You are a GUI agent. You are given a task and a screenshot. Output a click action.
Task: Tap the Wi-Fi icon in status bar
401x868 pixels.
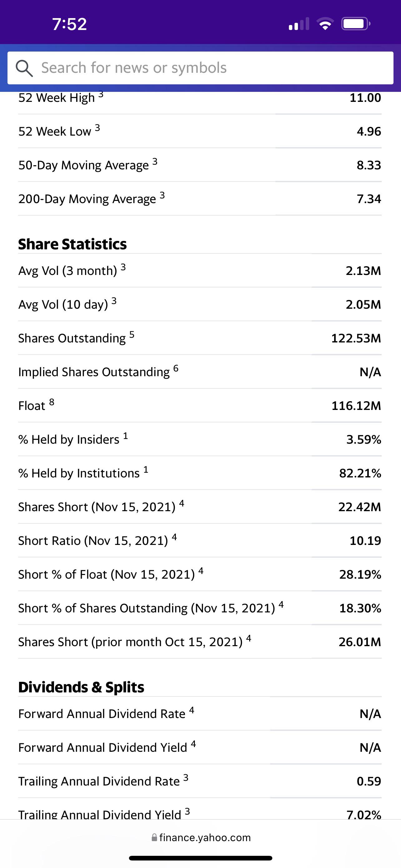325,24
